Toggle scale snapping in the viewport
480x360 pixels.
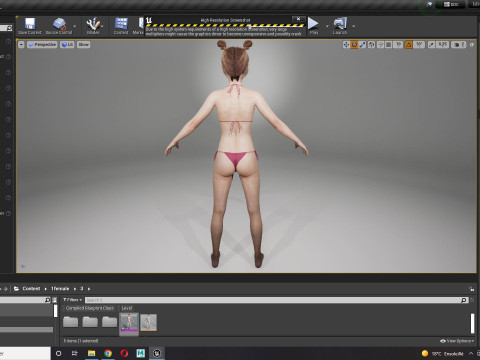(x=431, y=45)
